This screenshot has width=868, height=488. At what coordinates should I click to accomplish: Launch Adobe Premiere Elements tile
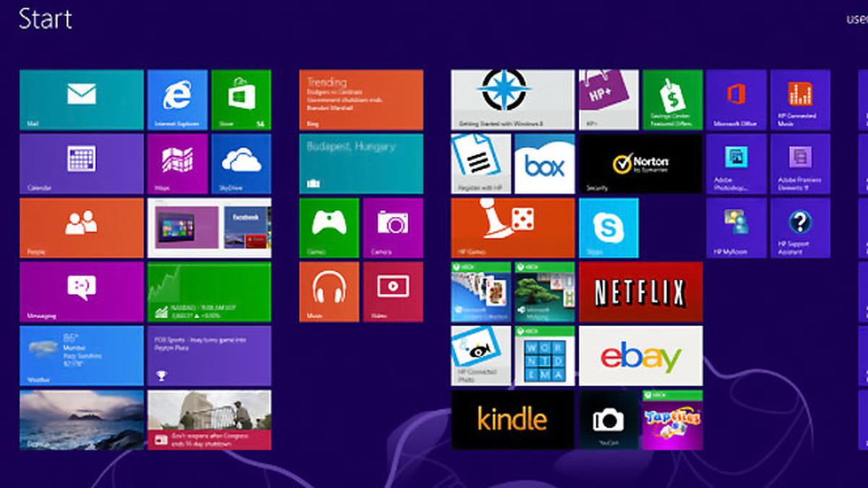pyautogui.click(x=800, y=163)
